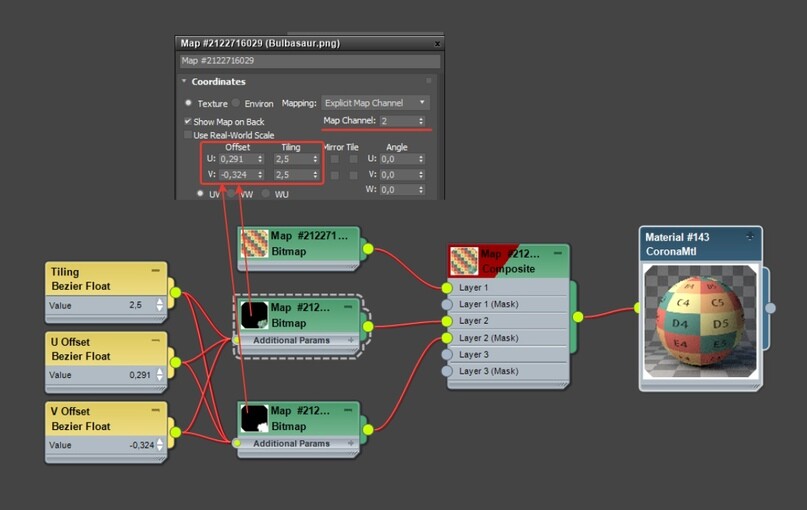This screenshot has height=510, width=807.
Task: Click the top Bitmap node's texture thumbnail
Action: point(254,243)
